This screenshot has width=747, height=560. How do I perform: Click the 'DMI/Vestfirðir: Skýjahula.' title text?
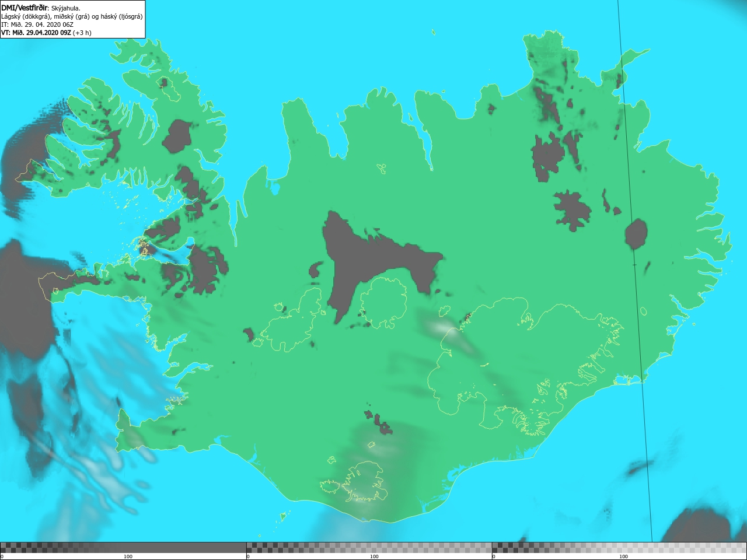(41, 8)
